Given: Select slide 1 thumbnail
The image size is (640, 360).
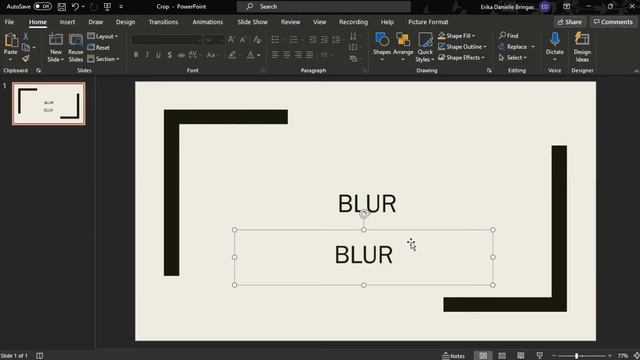Looking at the screenshot, I should (49, 104).
